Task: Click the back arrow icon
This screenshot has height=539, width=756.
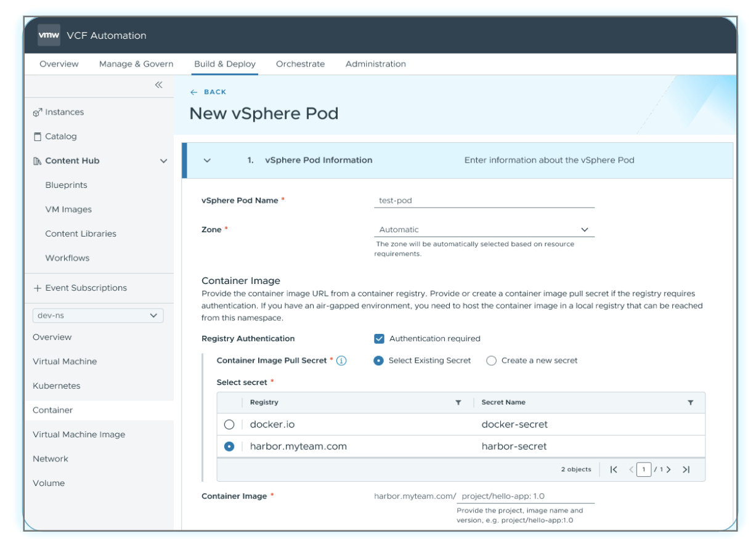Action: pos(194,92)
